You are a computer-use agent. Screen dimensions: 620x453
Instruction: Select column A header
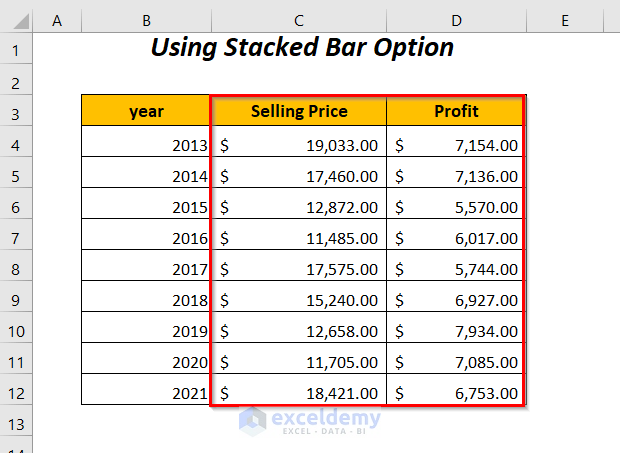pos(56,20)
